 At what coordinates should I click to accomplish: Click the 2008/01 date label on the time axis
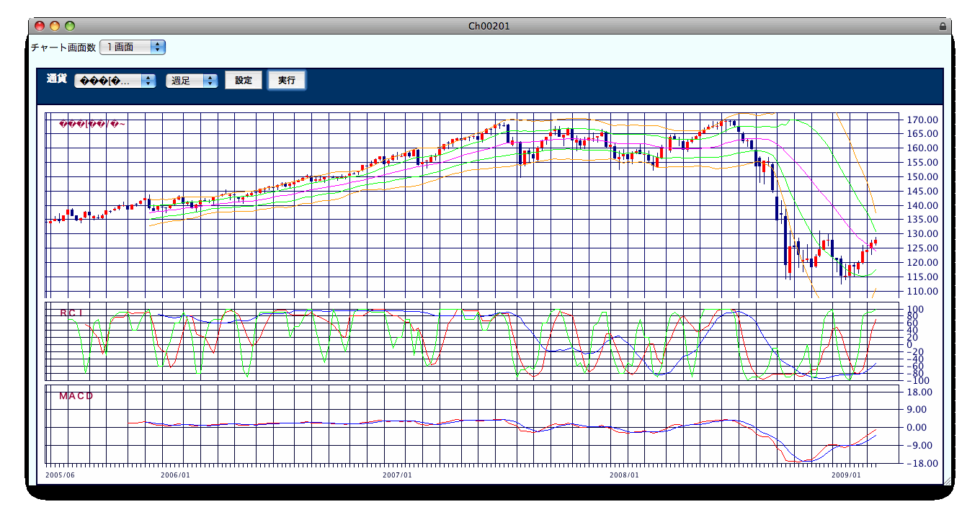624,475
